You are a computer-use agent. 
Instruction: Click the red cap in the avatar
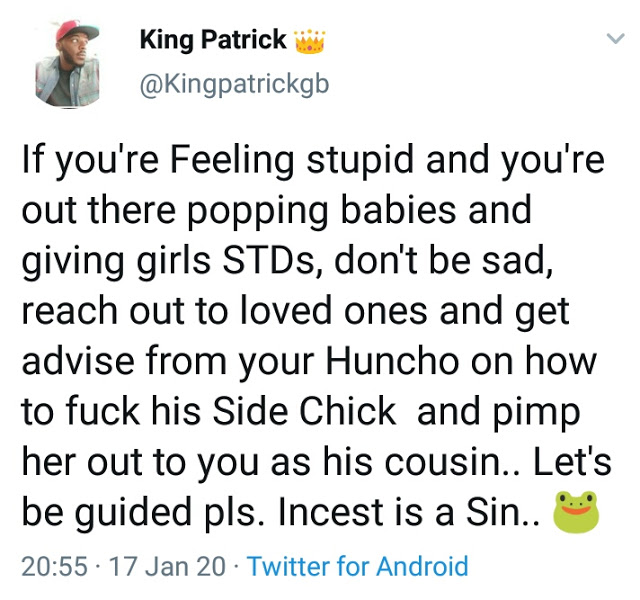(76, 30)
